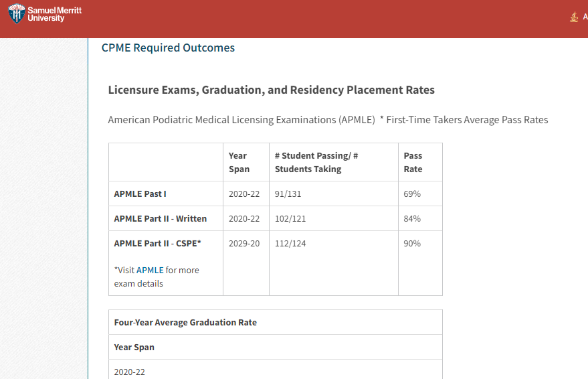
Task: Click the 112/124 students cell
Action: click(x=290, y=243)
